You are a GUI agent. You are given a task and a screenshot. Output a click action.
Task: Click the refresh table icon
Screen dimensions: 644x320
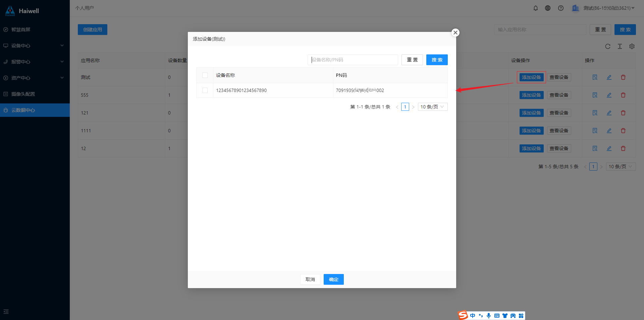tap(608, 46)
